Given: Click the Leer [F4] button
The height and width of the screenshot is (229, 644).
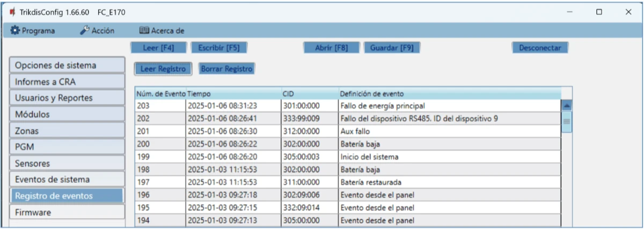Looking at the screenshot, I should (x=158, y=48).
